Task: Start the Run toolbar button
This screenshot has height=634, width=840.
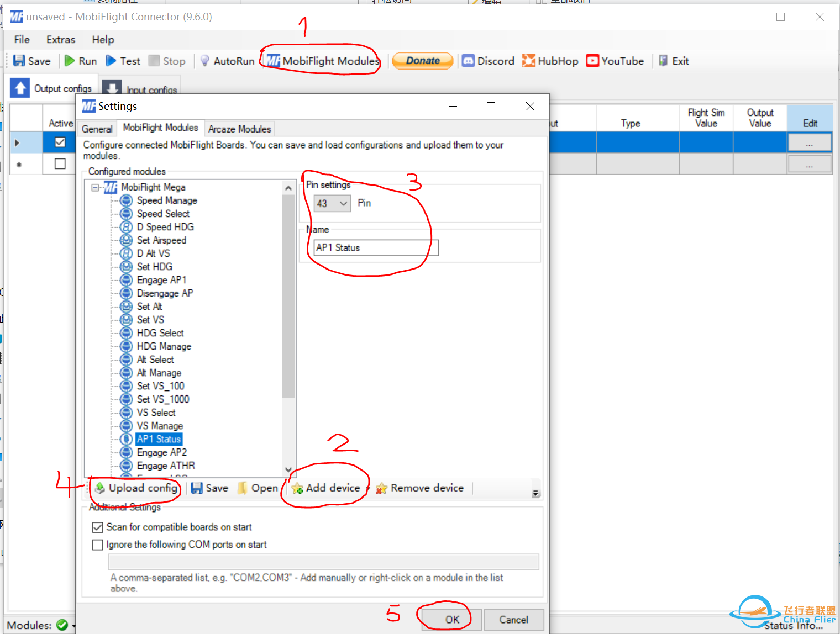Action: point(81,61)
